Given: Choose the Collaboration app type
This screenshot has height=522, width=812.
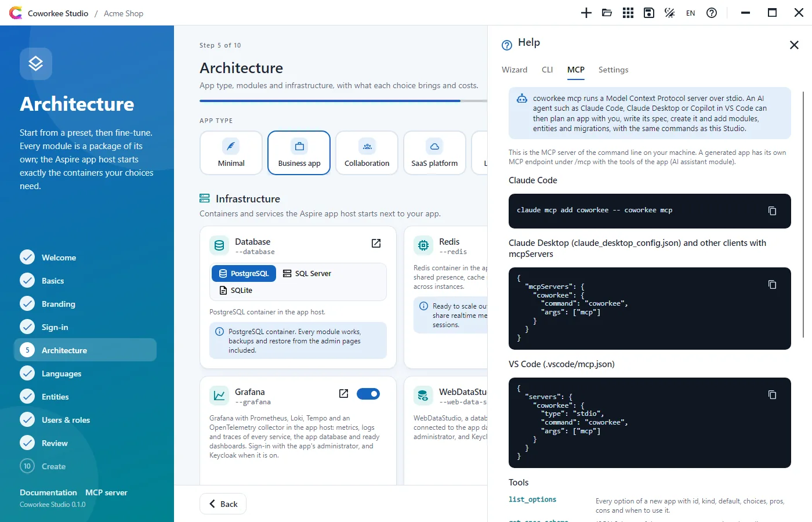Looking at the screenshot, I should coord(367,153).
